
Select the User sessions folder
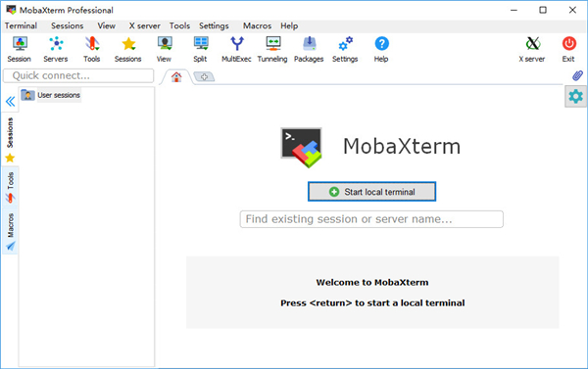coord(51,95)
